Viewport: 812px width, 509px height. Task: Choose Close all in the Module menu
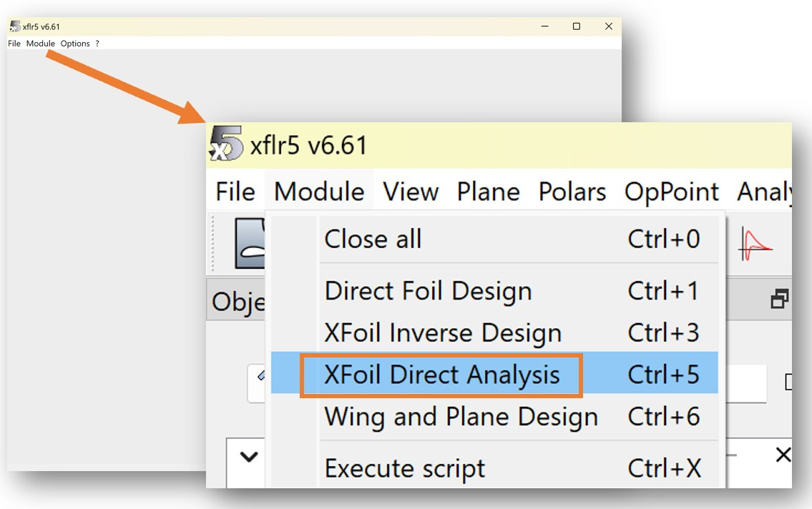click(x=373, y=239)
